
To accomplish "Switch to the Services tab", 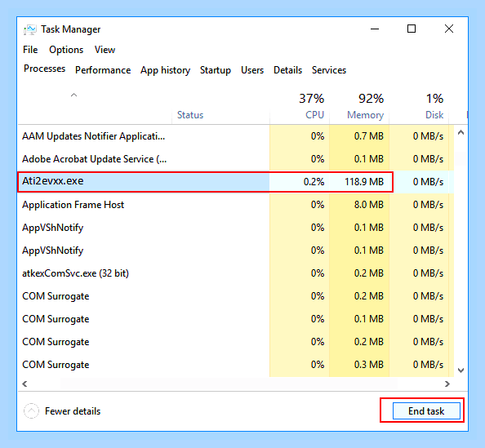I will click(x=329, y=70).
